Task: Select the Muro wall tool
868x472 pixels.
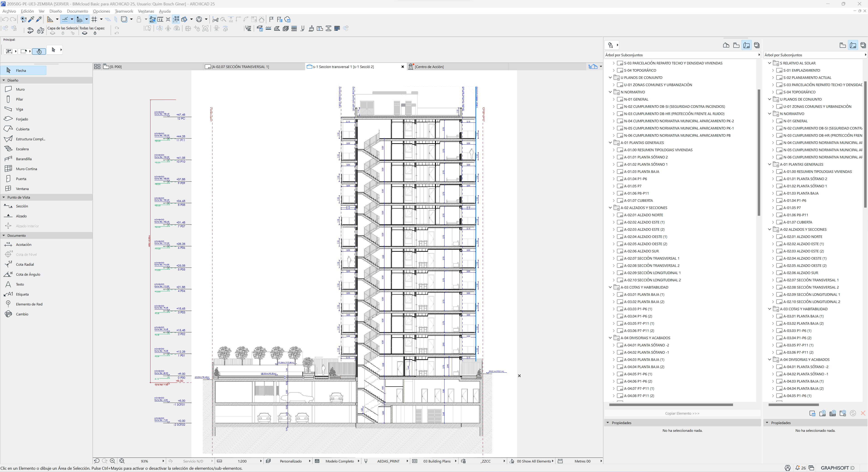Action: [20, 89]
